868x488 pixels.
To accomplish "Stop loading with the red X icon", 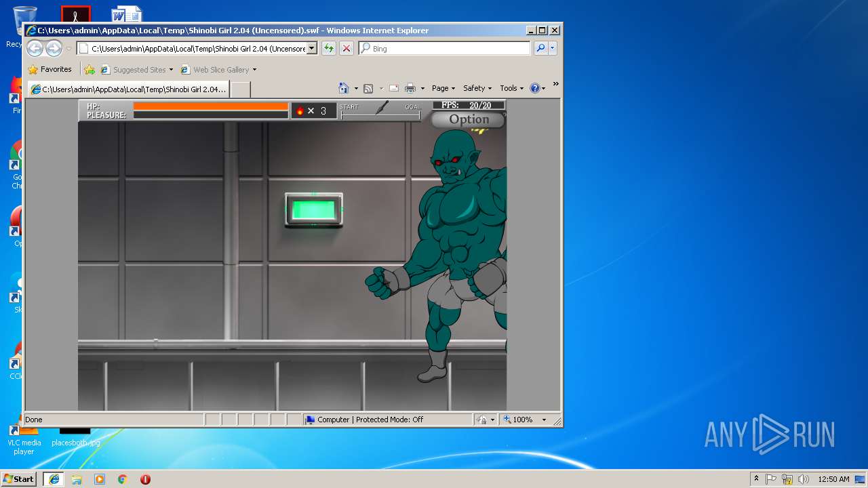I will click(x=347, y=48).
